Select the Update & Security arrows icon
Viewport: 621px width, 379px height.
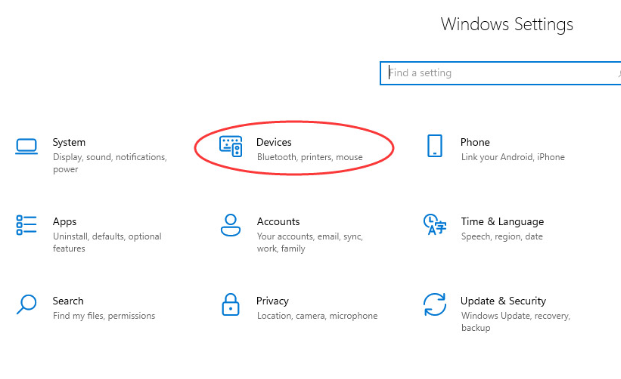click(434, 304)
